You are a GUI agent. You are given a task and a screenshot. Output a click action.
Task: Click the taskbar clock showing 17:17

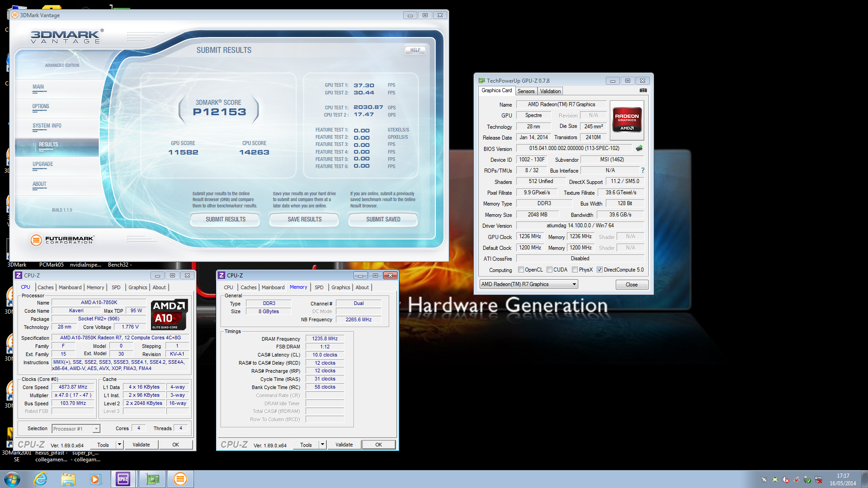point(843,479)
